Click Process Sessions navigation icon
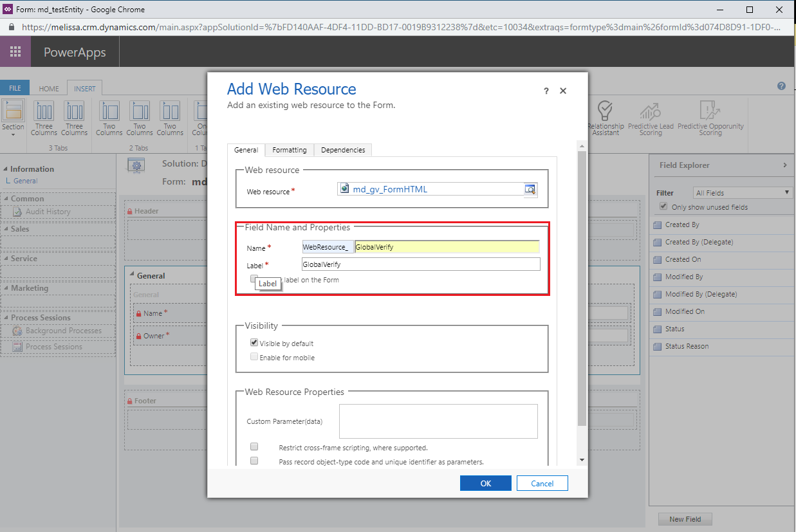796x532 pixels. (17, 347)
